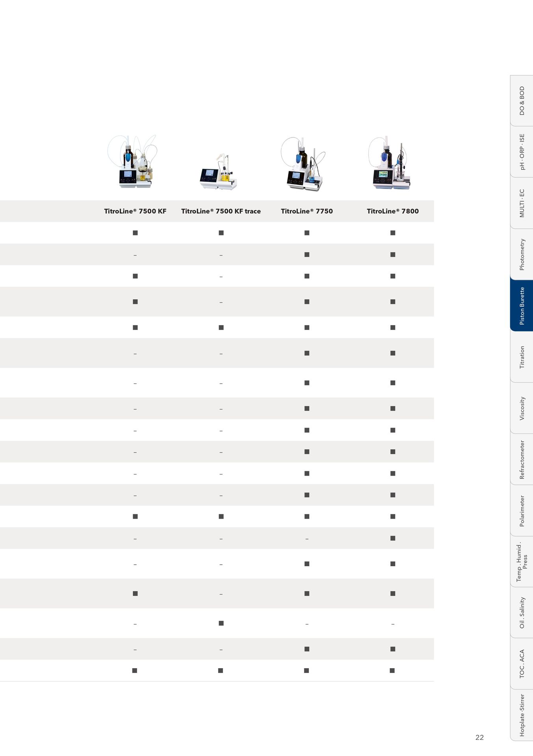Click the TitroLine 7500 KF product image
The height and width of the screenshot is (756, 533).
point(132,161)
